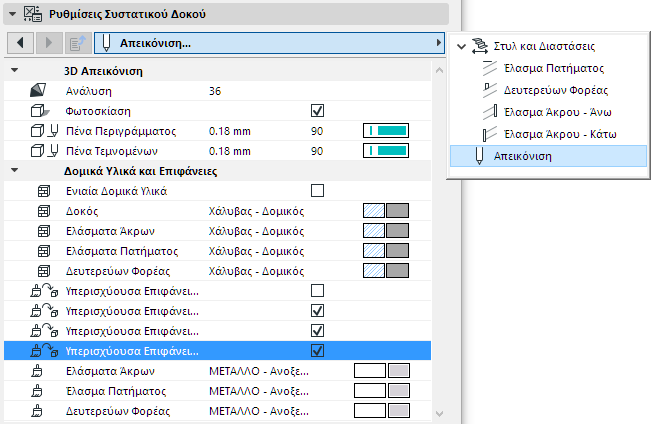Collapse Δομικά Υλικά και Επιφάνειες section

pos(15,170)
